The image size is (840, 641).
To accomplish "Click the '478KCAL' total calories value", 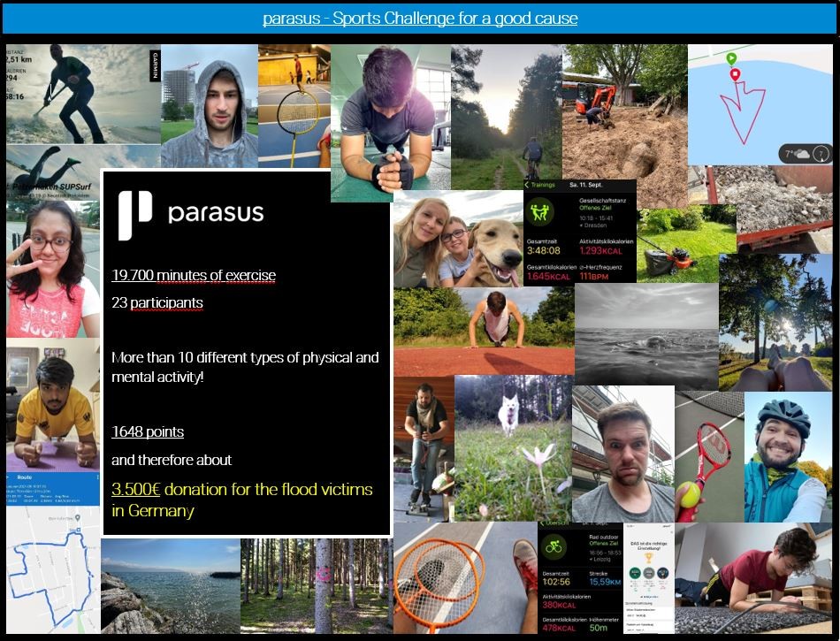I will pos(559,628).
